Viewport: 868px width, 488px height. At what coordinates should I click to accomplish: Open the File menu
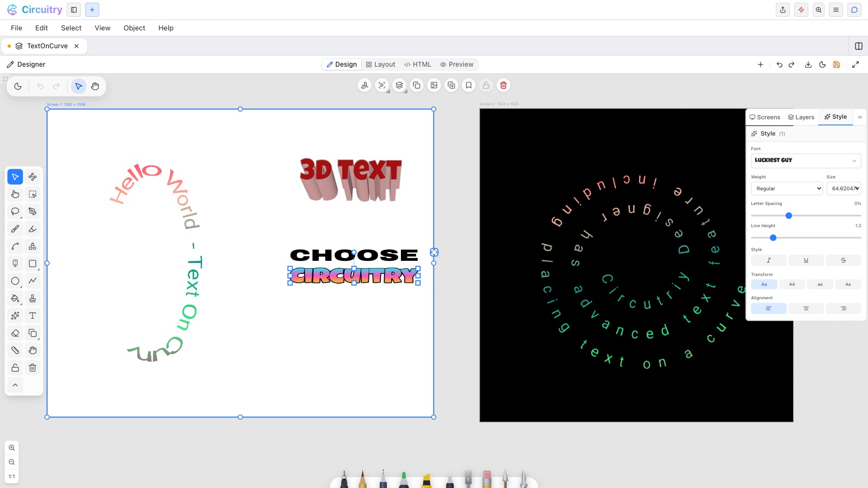tap(17, 28)
